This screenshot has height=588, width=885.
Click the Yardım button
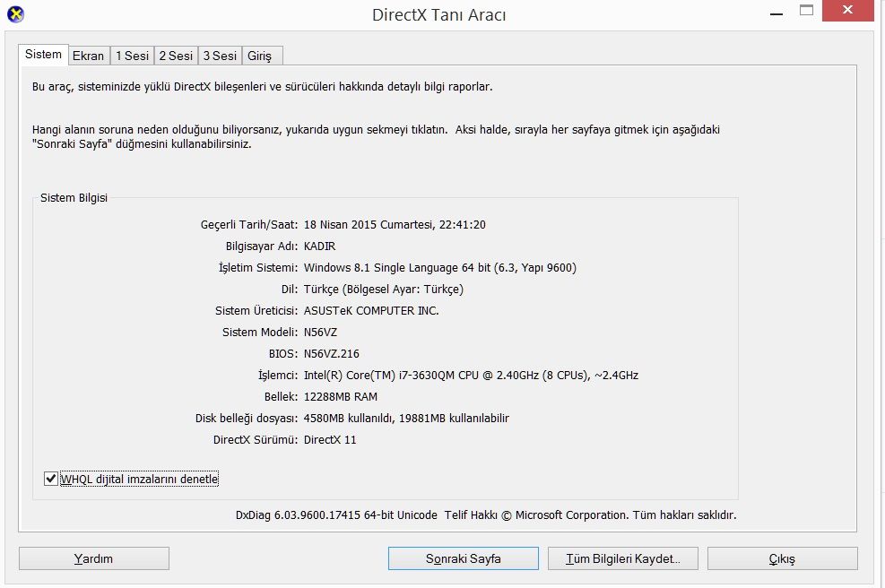pos(93,558)
